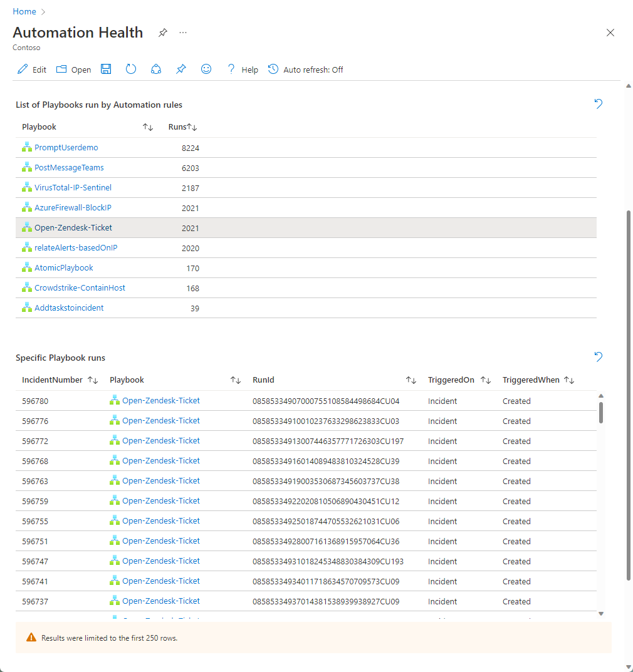Click the pin icon in the toolbar
This screenshot has height=672, width=633.
click(181, 70)
